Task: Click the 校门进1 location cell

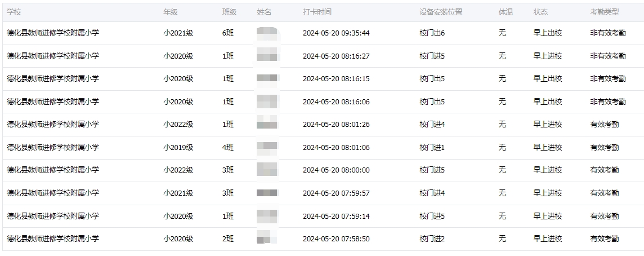Action: 432,147
